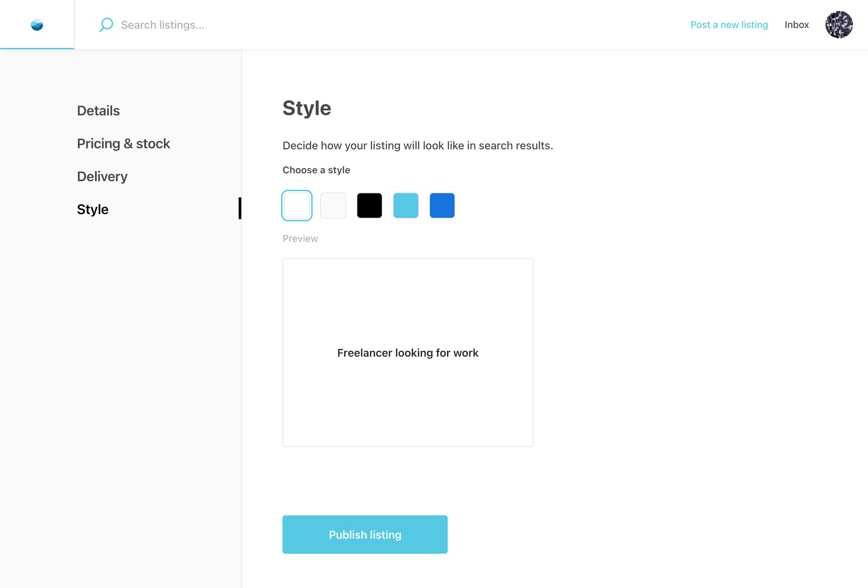Viewport: 868px width, 588px height.
Task: Select the light blue style swatch
Action: coord(406,205)
